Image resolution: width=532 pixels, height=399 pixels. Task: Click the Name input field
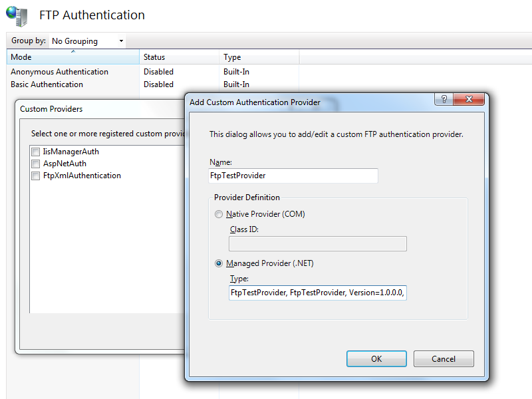pos(293,176)
